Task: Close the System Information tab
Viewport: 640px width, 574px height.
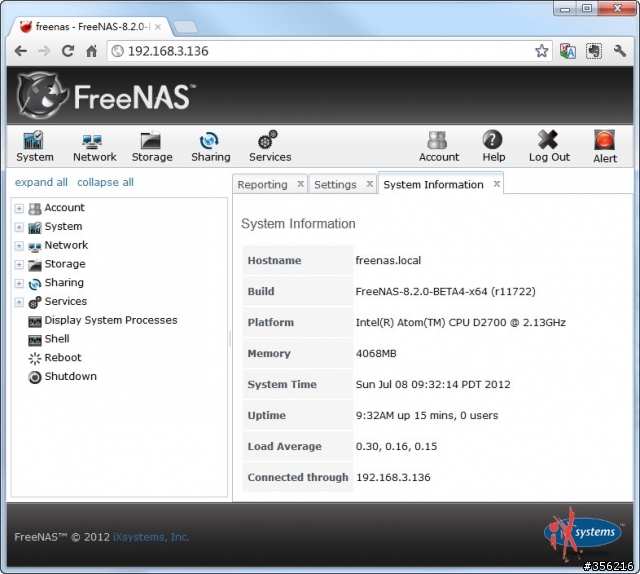Action: [496, 184]
